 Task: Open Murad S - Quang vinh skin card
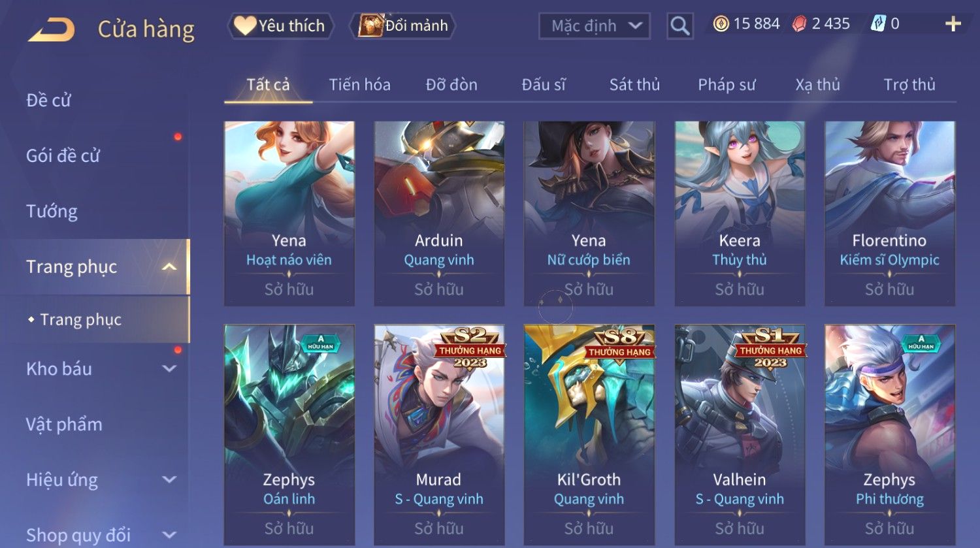click(439, 434)
